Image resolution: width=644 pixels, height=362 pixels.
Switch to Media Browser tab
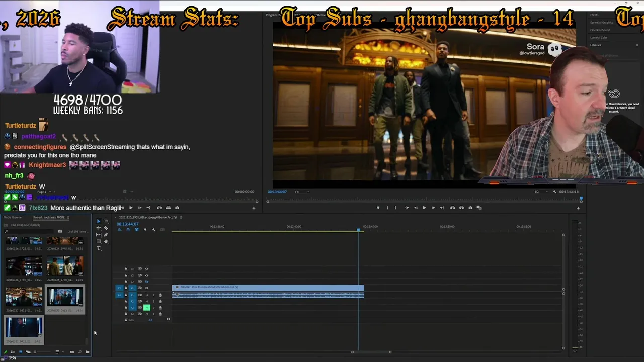point(13,217)
